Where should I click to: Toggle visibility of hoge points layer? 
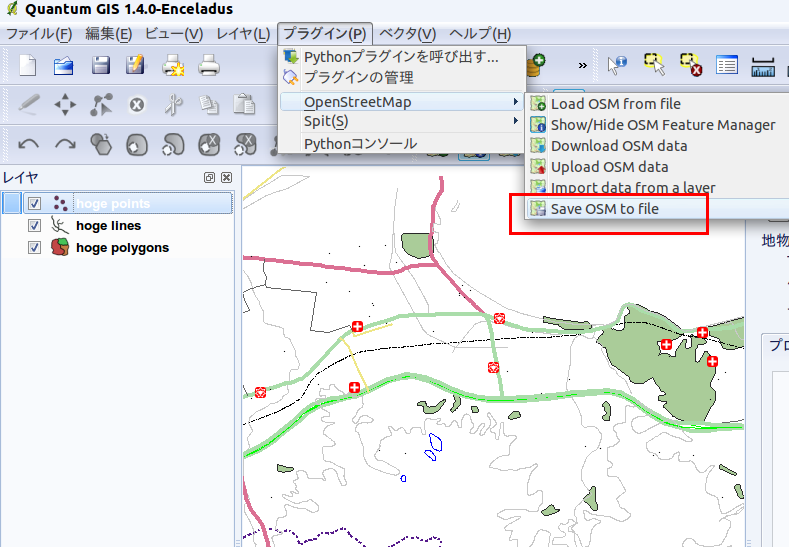click(x=34, y=203)
